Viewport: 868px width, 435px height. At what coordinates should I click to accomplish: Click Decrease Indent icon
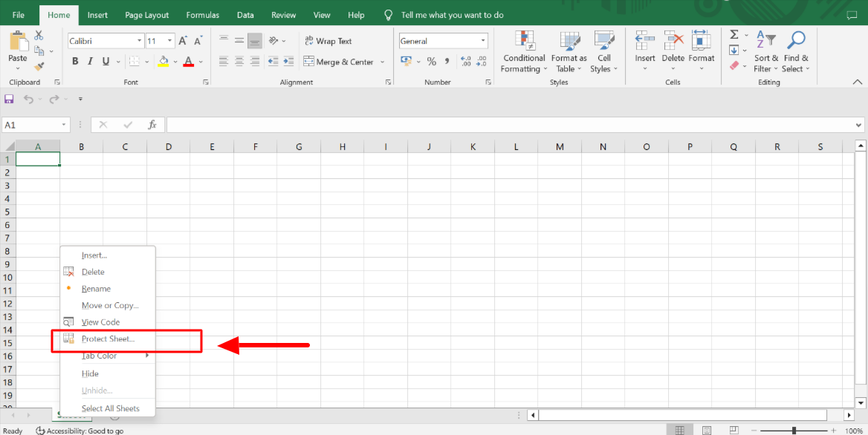point(273,62)
